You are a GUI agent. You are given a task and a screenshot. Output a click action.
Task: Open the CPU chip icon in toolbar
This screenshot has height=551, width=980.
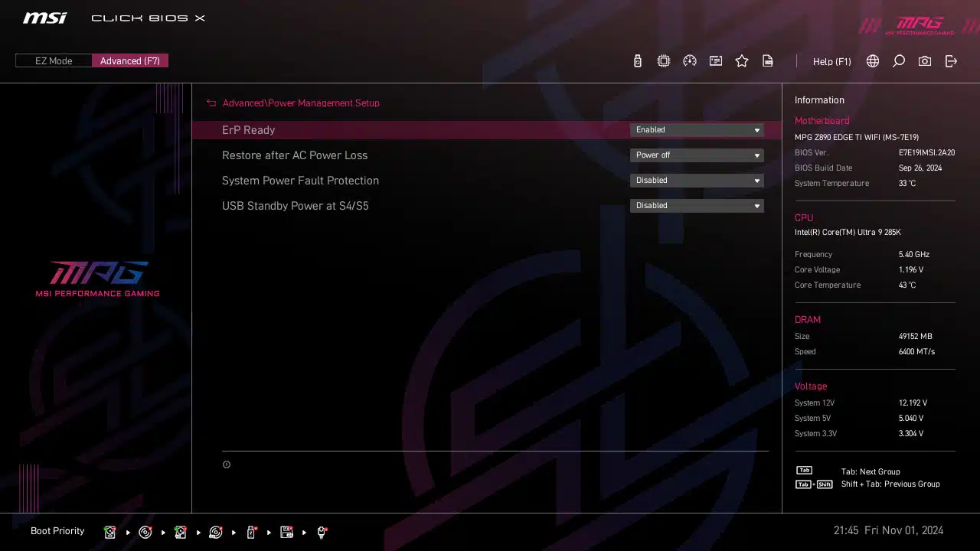click(664, 61)
